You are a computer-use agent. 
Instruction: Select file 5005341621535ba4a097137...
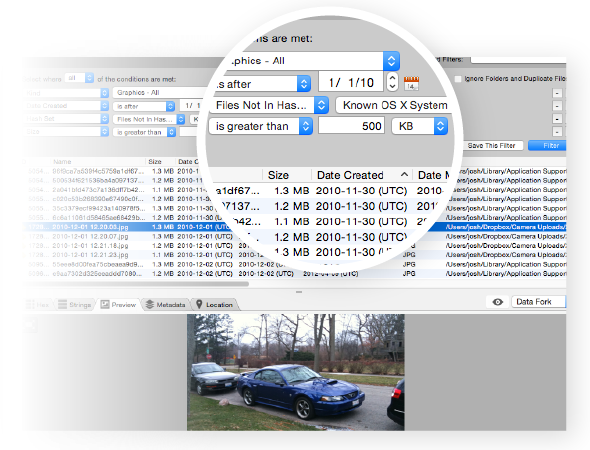[98, 181]
